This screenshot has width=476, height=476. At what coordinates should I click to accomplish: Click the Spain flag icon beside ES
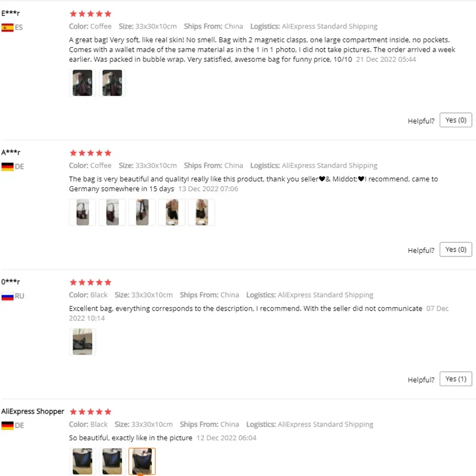pos(7,27)
